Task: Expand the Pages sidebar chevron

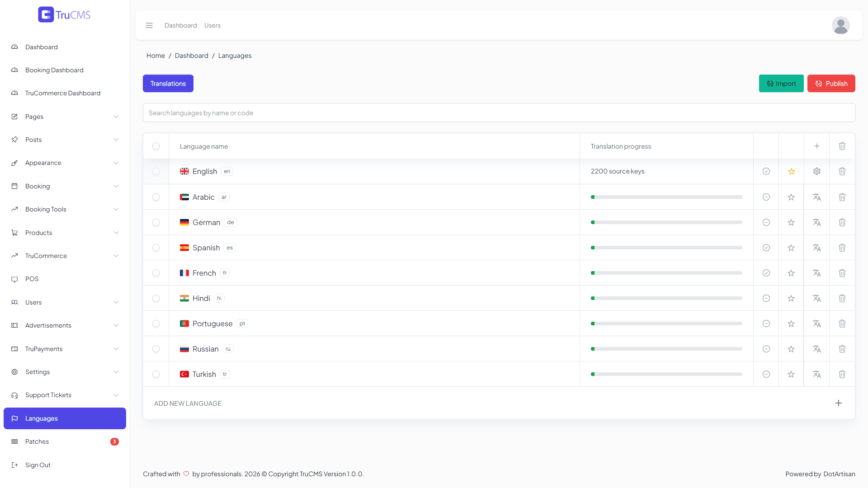Action: point(116,117)
